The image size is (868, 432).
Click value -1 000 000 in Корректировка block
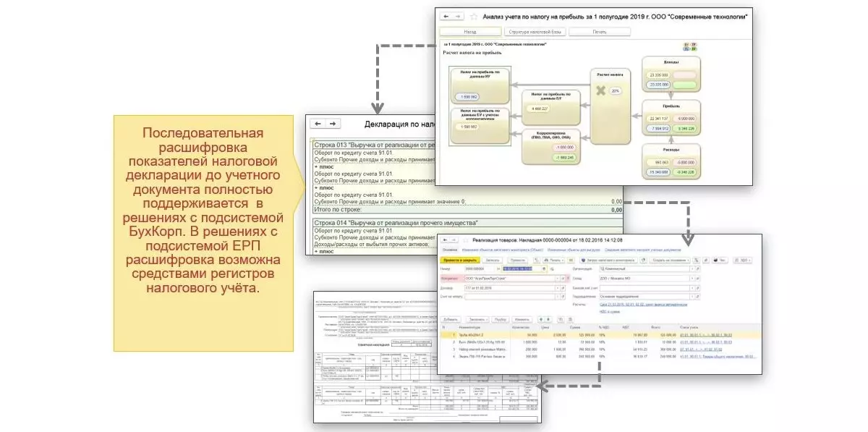(563, 148)
